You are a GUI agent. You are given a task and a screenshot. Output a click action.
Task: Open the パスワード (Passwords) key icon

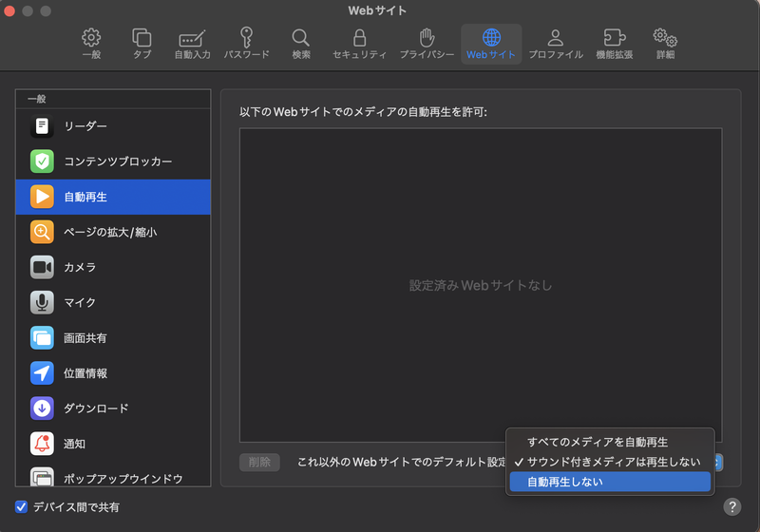click(246, 44)
